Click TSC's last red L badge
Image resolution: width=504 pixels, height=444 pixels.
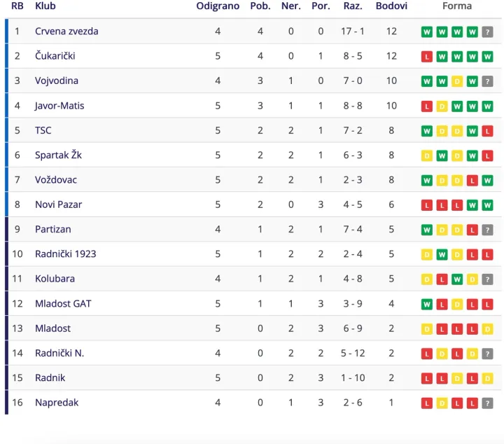coord(488,131)
